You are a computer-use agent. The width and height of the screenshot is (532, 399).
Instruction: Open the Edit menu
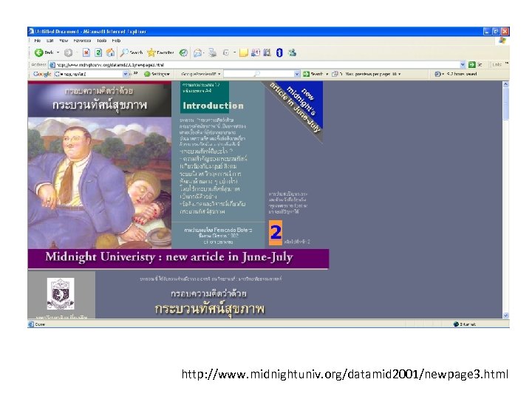pos(50,41)
